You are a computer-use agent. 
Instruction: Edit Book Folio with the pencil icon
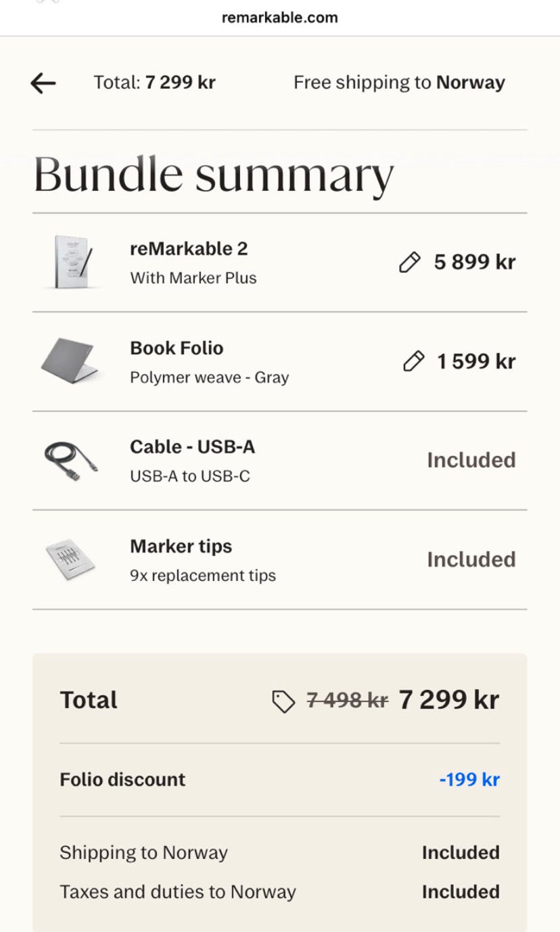pyautogui.click(x=413, y=362)
